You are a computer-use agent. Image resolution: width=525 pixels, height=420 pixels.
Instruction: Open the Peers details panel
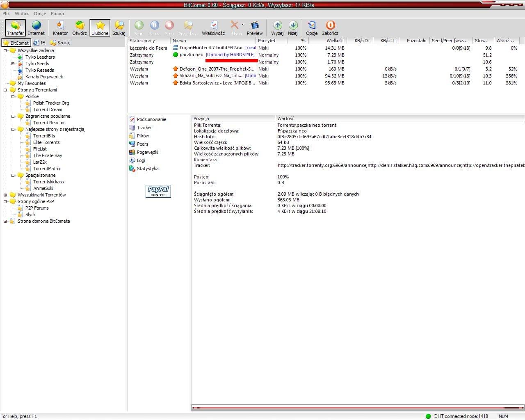click(139, 144)
